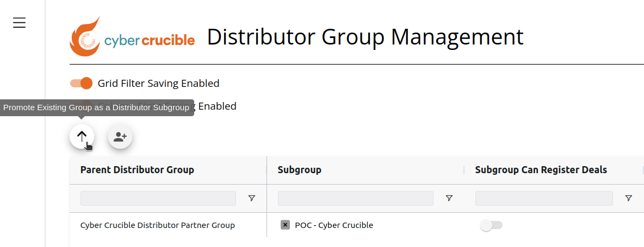Select the POC - Cyber Crucible subgroup text
The height and width of the screenshot is (247, 644).
(x=334, y=225)
